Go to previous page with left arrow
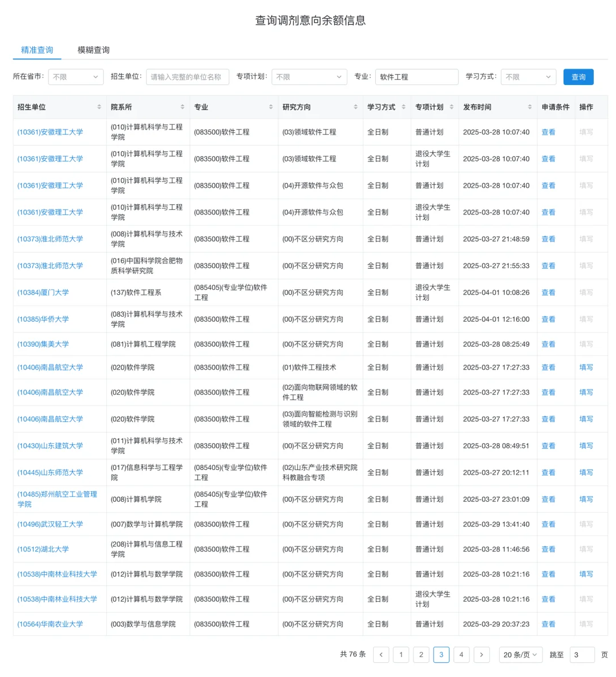This screenshot has height=677, width=616. coord(381,655)
